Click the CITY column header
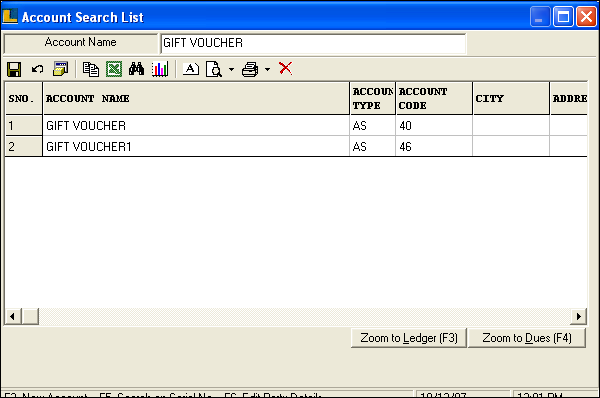Screen dimensions: 600x398 (511, 98)
